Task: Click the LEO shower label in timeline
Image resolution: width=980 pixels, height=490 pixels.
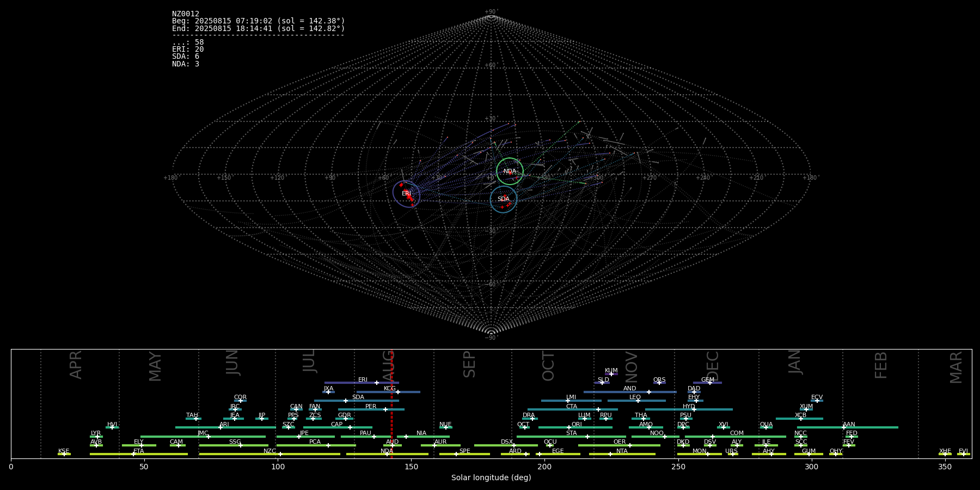Action: [x=635, y=397]
